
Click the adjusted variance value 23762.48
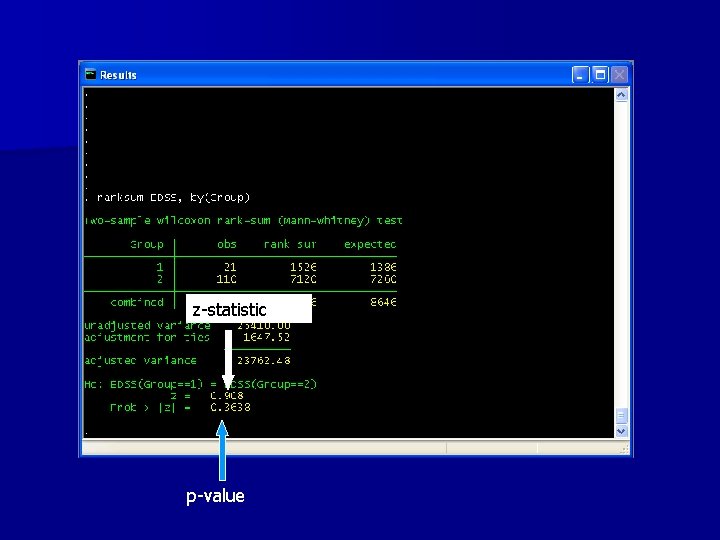point(264,360)
